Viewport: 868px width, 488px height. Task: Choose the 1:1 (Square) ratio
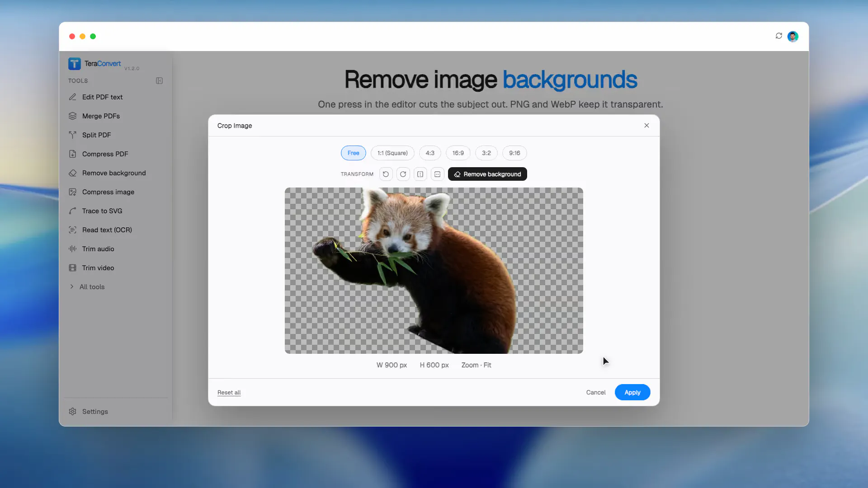(392, 153)
